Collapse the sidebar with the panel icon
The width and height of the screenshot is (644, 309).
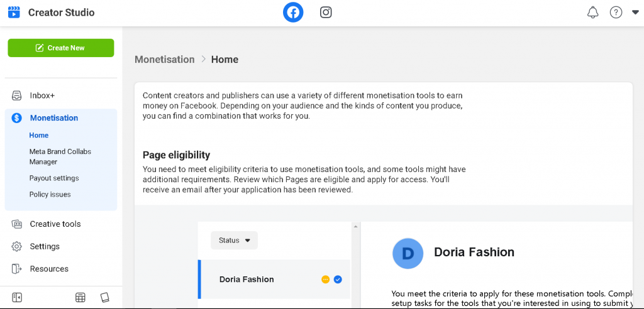(x=17, y=298)
